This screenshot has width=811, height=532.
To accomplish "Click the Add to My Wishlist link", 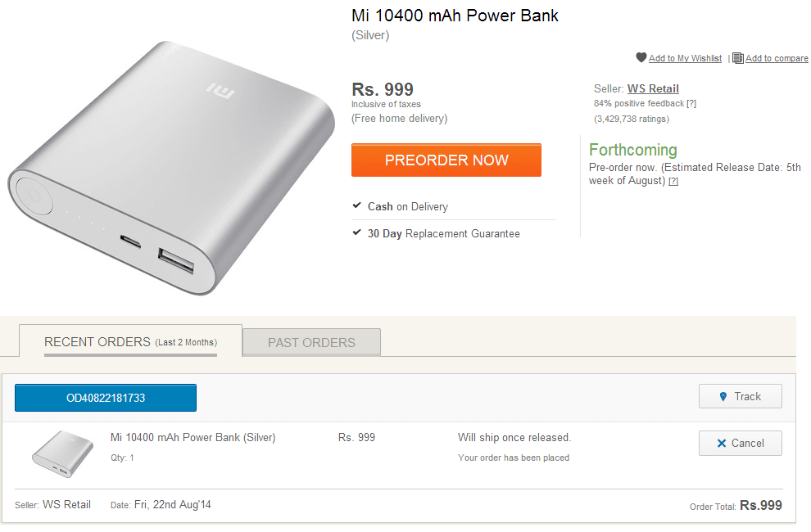I will click(685, 59).
